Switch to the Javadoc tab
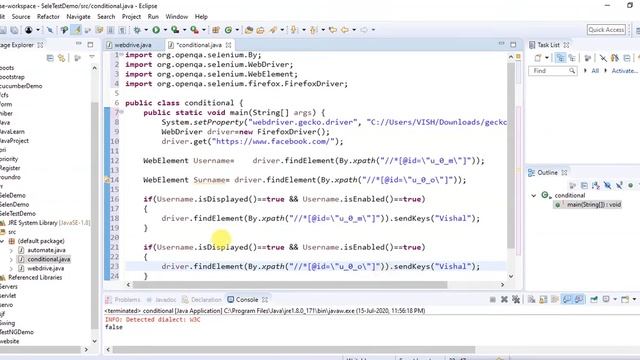Screen dimensions: 640x360 coord(161,300)
